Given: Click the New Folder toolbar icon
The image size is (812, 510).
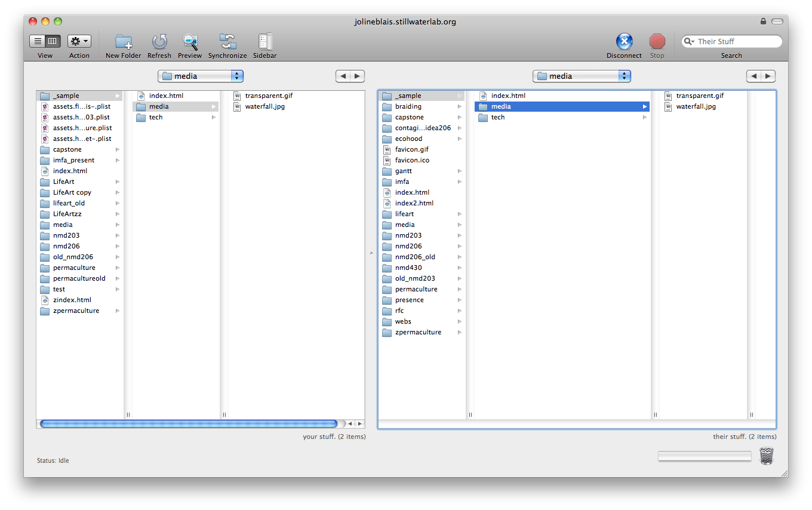Looking at the screenshot, I should 124,42.
